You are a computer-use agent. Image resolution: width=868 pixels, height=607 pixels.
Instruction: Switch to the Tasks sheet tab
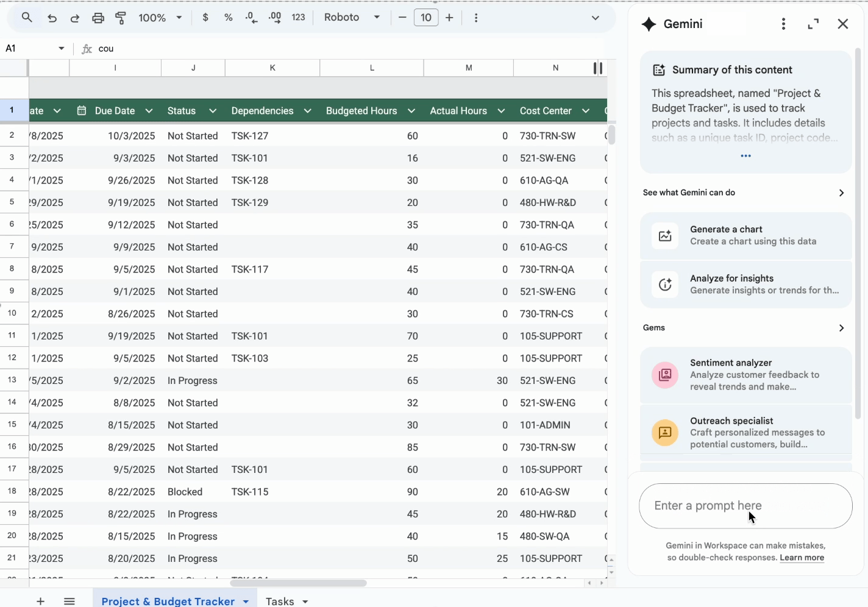pyautogui.click(x=280, y=601)
